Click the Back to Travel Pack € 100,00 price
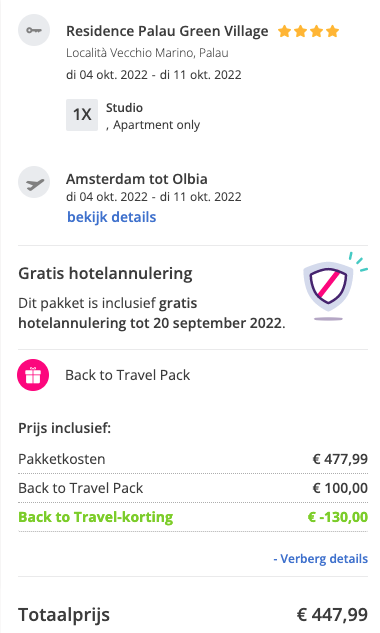The image size is (380, 633). [340, 488]
